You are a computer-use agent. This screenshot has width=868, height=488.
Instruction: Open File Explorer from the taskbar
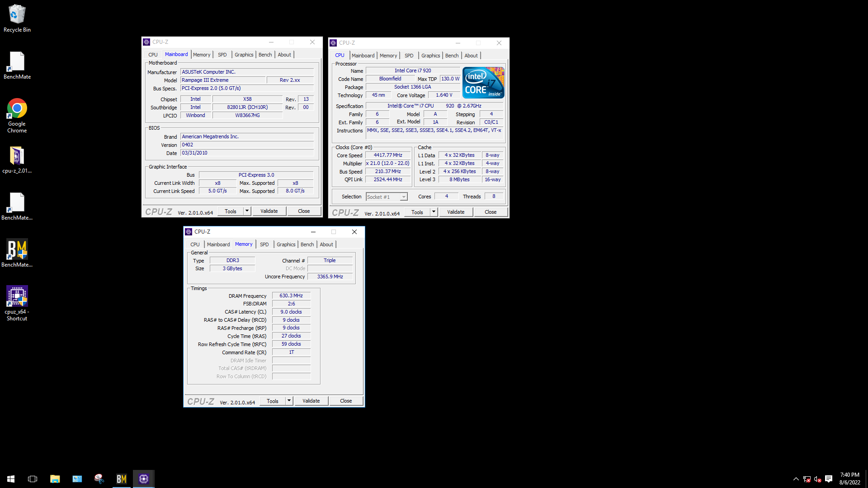click(x=55, y=479)
